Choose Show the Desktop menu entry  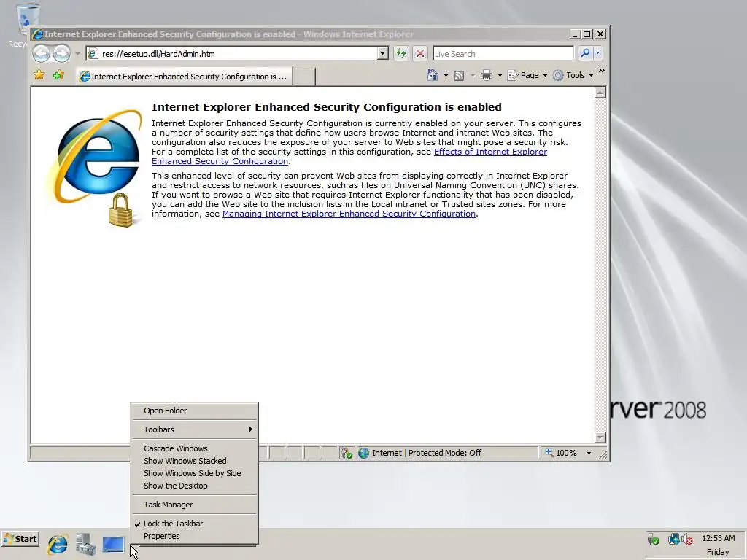click(x=194, y=486)
